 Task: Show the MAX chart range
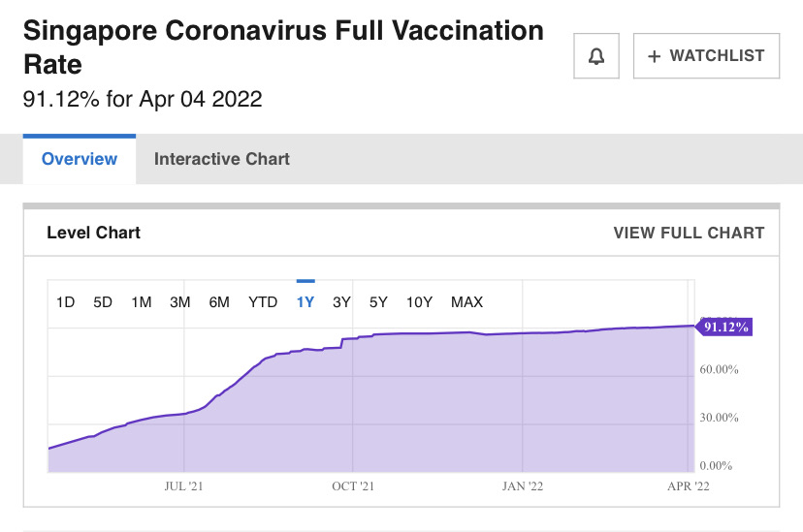466,302
